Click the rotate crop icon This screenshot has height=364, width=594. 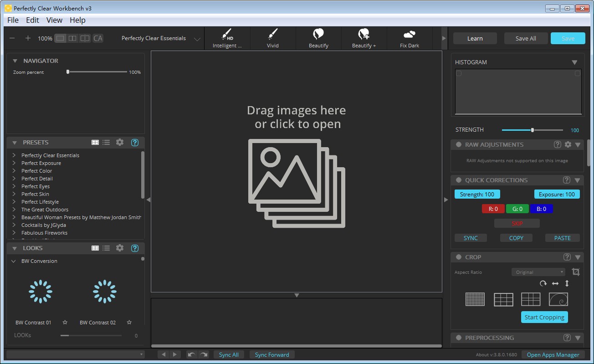pyautogui.click(x=543, y=283)
